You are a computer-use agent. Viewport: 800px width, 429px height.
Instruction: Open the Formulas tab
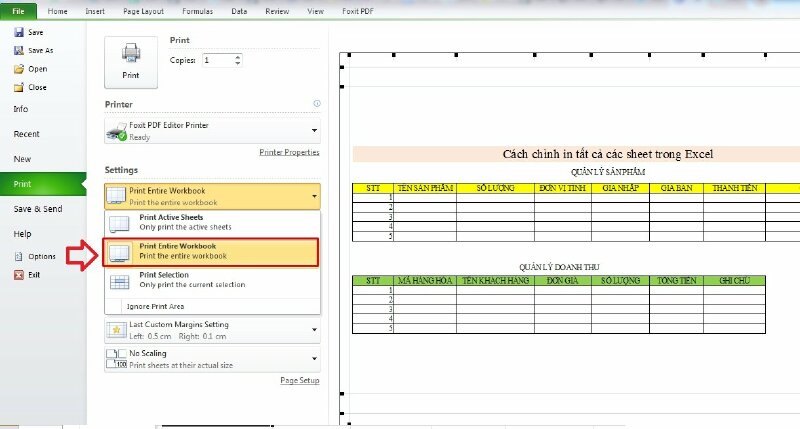click(197, 11)
